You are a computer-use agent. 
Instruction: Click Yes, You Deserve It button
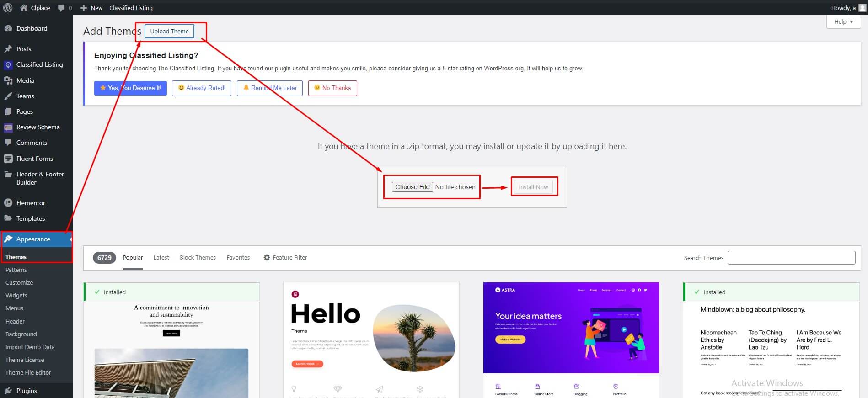[130, 88]
